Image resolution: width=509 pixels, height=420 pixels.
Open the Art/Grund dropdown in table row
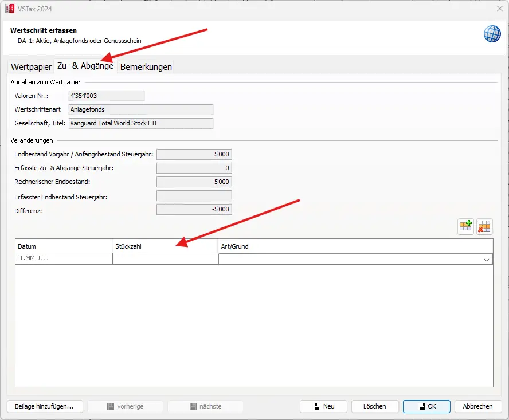pos(487,259)
